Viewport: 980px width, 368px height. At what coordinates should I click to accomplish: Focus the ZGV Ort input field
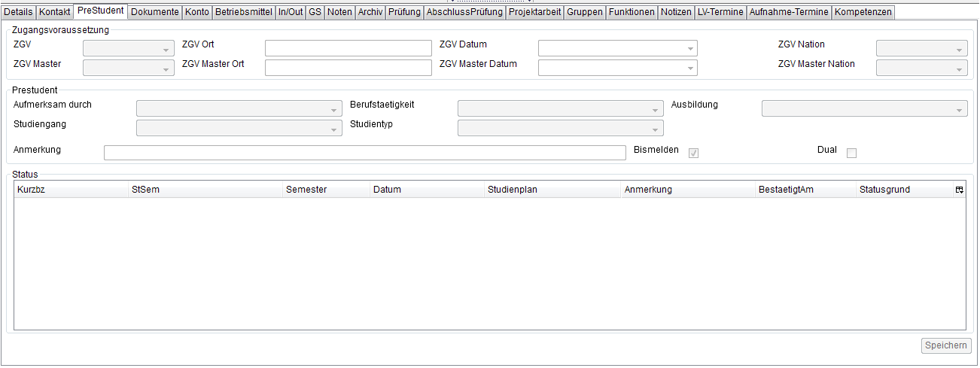point(348,49)
